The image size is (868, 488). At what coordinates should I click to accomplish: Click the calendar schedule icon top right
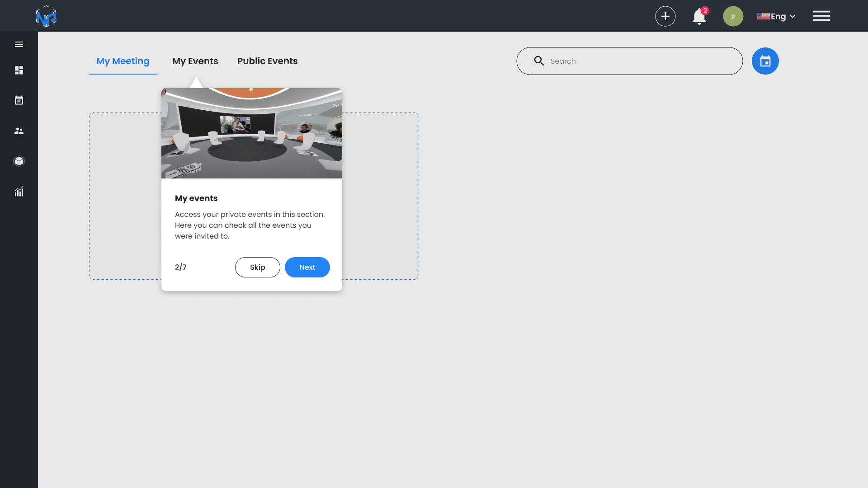(x=765, y=61)
